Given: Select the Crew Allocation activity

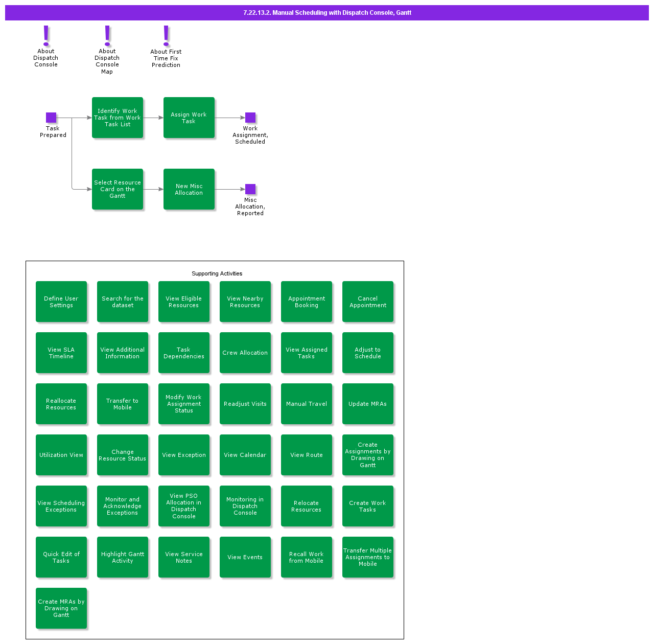Looking at the screenshot, I should pyautogui.click(x=245, y=353).
